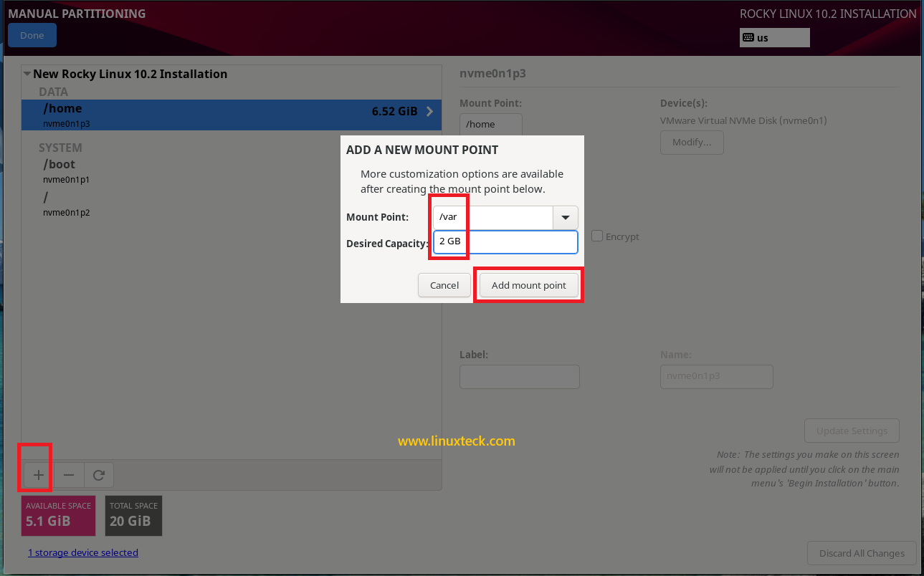Screen dimensions: 924x576
Task: Click the MANUAL PARTITIONING title
Action: [x=77, y=14]
